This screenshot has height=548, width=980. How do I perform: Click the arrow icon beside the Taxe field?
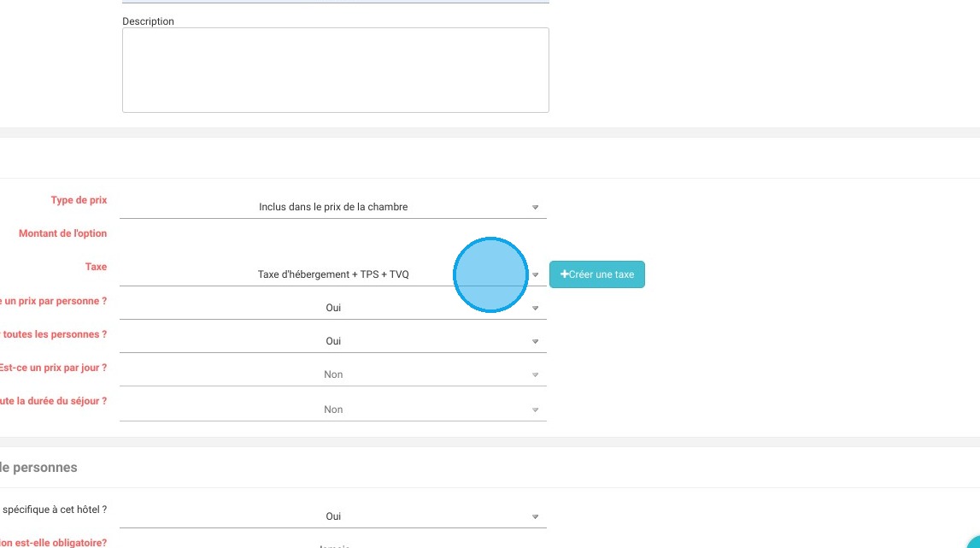tap(536, 275)
